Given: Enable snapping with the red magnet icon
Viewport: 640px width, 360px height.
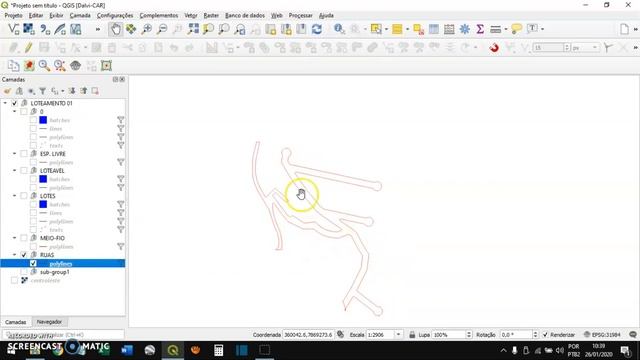Looking at the screenshot, I should (x=494, y=48).
